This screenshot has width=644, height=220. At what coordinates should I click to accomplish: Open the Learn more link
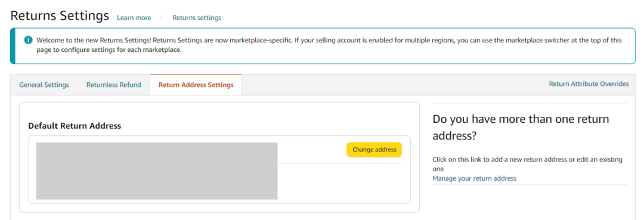tap(134, 18)
